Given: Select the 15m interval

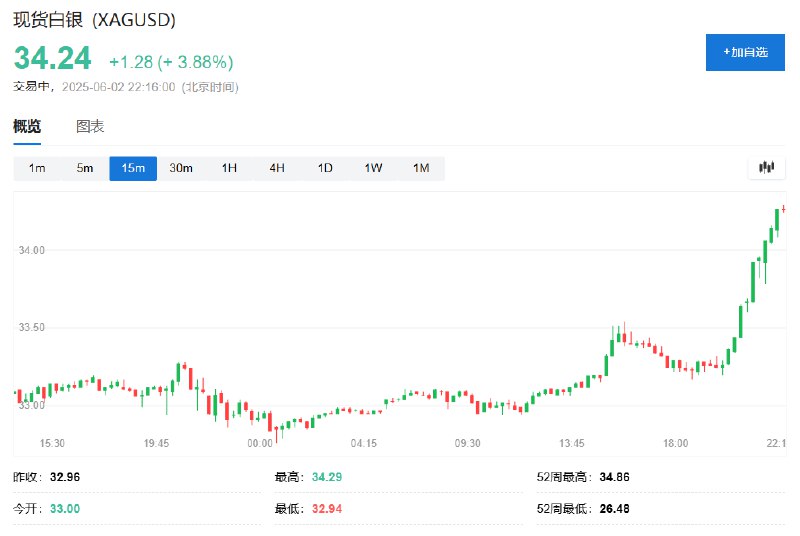Looking at the screenshot, I should (133, 168).
